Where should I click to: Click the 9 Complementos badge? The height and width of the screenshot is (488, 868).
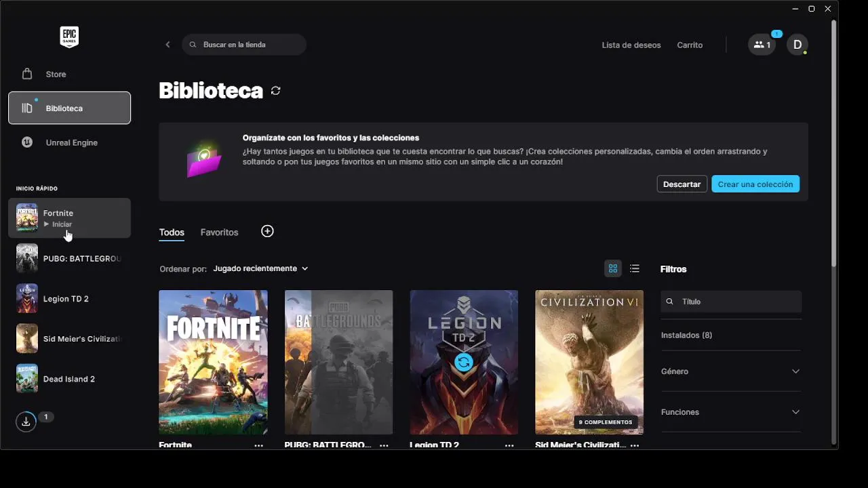click(x=606, y=422)
